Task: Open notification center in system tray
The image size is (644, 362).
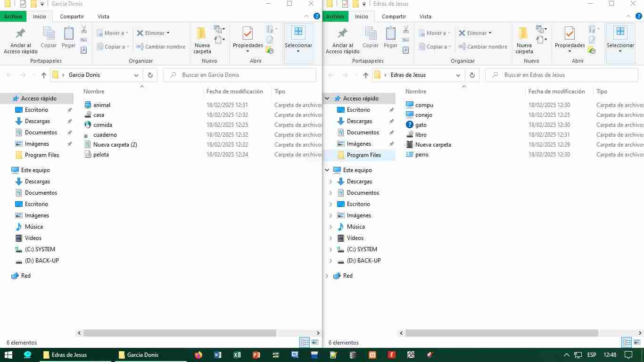Action: point(628,355)
